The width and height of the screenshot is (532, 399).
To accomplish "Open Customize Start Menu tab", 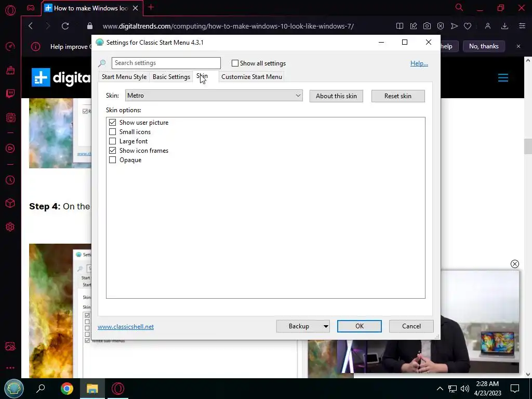I will point(252,77).
